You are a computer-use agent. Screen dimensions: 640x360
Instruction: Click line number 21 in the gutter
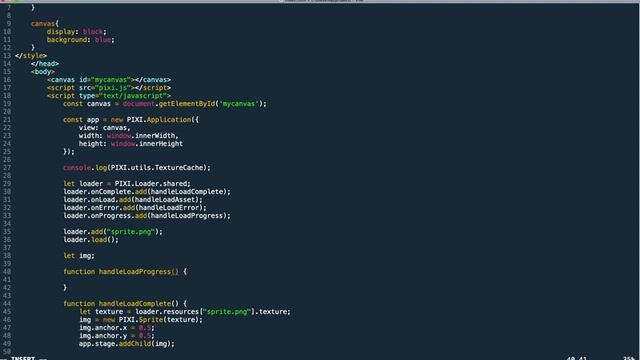(x=7, y=120)
